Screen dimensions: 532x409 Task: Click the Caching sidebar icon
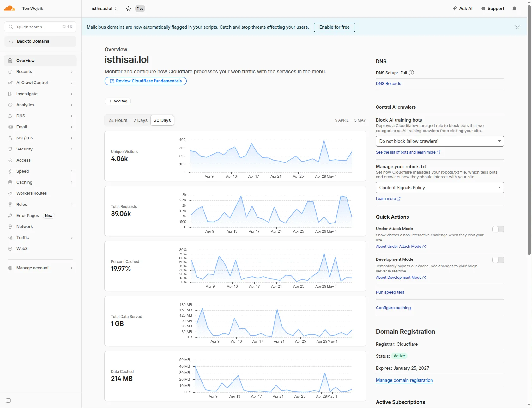10,182
